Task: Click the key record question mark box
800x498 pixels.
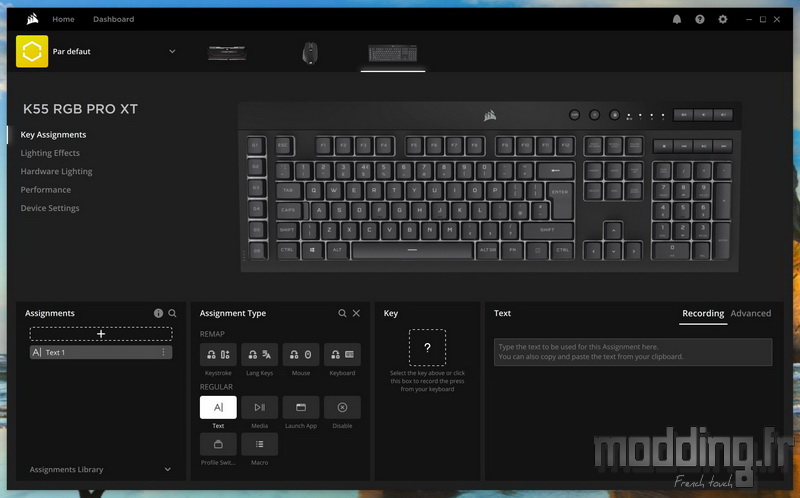Action: (427, 347)
